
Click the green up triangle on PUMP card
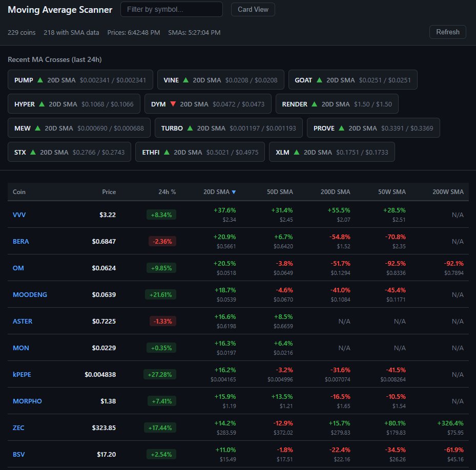tap(40, 80)
